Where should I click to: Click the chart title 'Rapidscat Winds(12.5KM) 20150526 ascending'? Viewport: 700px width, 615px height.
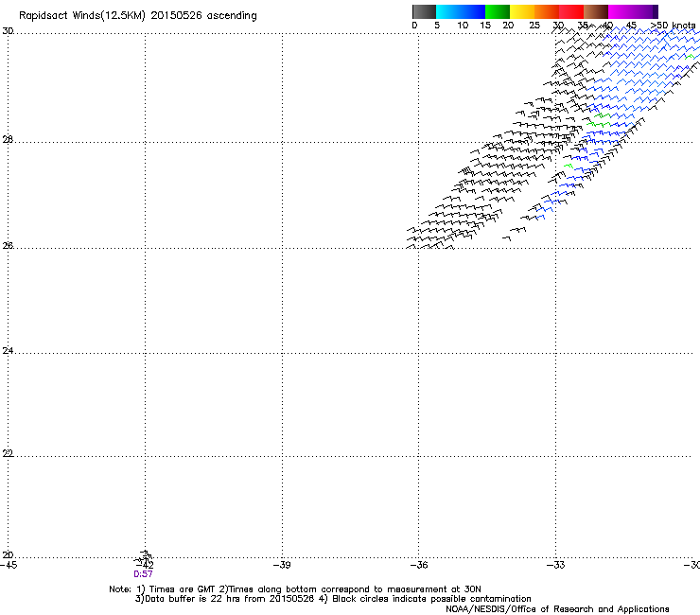[x=138, y=16]
